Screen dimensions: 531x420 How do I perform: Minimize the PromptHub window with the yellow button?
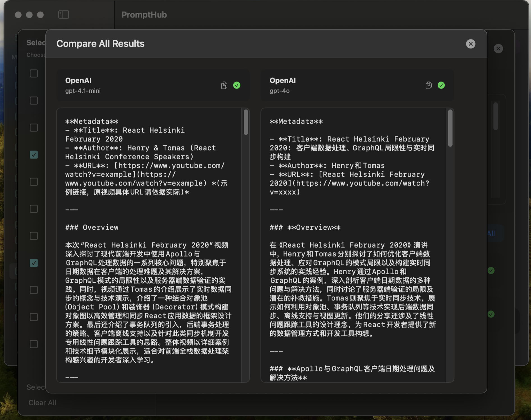point(29,15)
